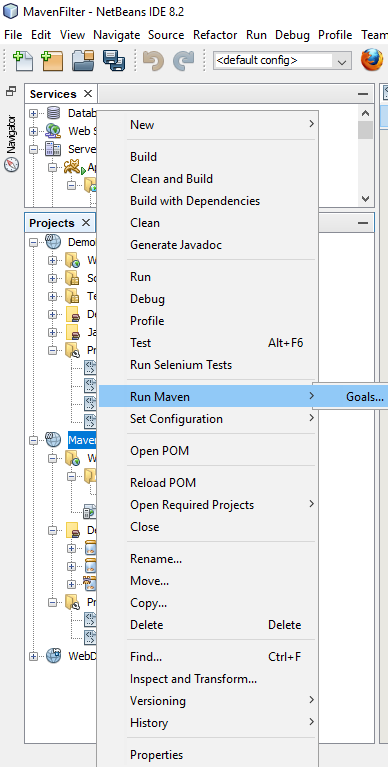Select the WebD project globe icon

click(53, 656)
